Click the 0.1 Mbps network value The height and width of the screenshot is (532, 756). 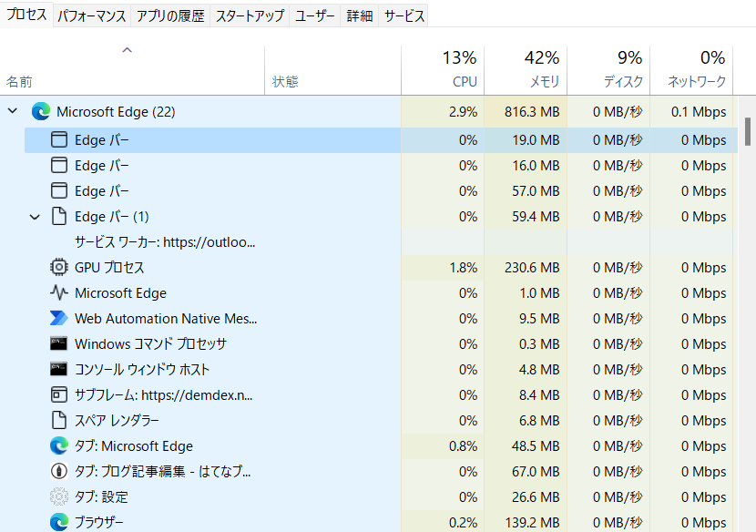[x=698, y=112]
